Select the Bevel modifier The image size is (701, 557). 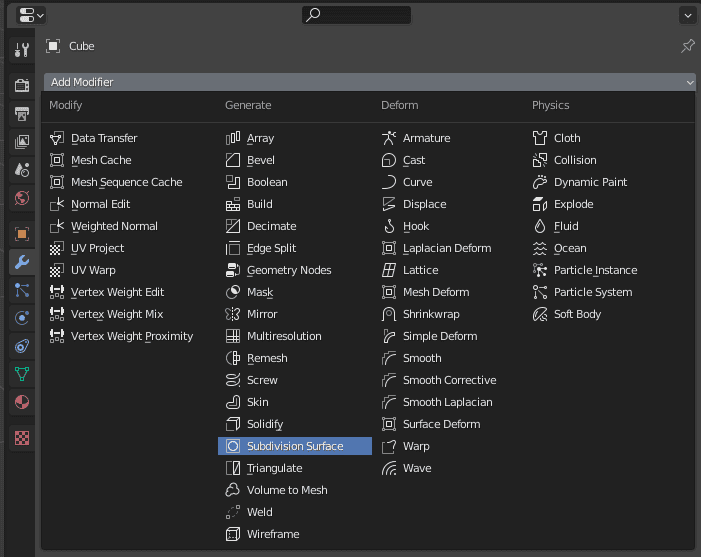260,160
